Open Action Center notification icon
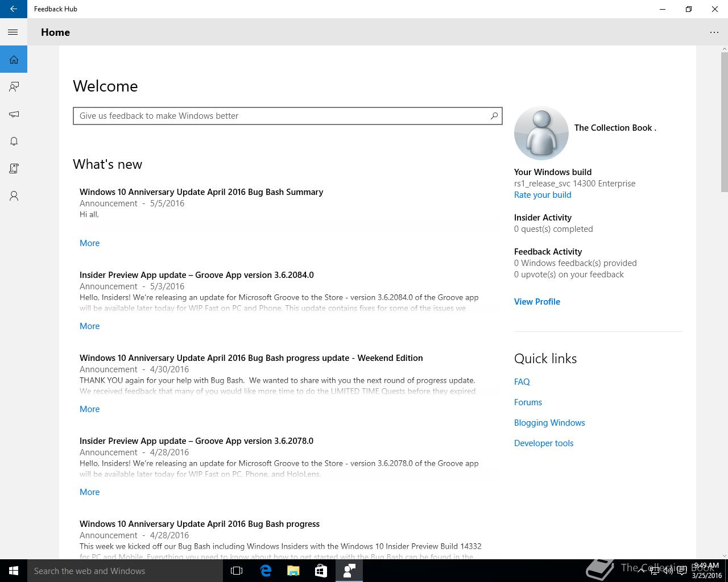728x582 pixels. coord(681,571)
